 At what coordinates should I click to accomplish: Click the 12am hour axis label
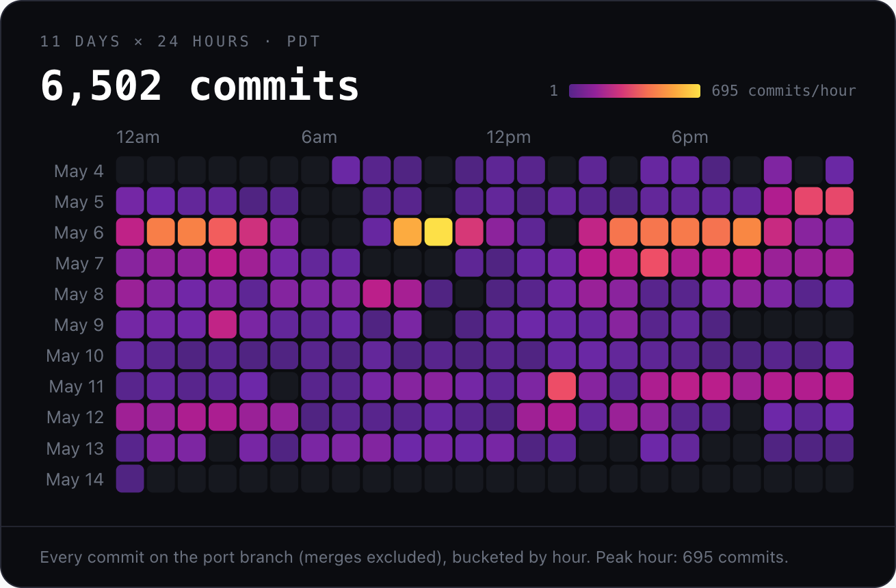pos(138,137)
